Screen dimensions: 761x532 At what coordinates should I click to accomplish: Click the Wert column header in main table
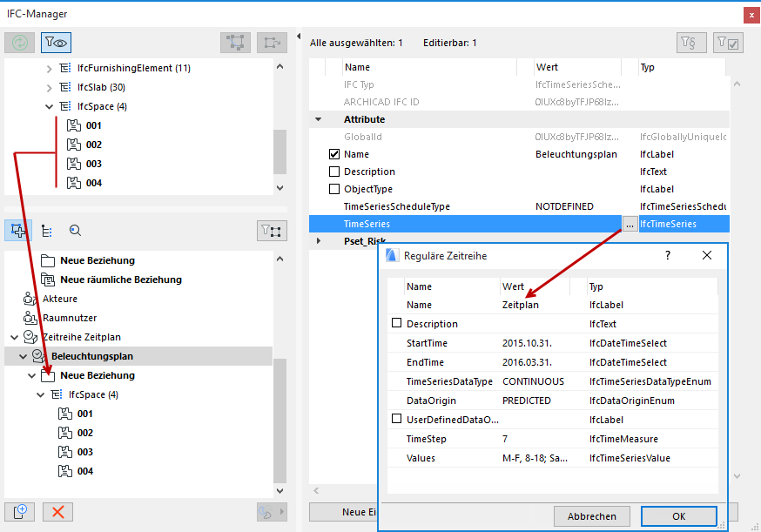click(x=576, y=67)
